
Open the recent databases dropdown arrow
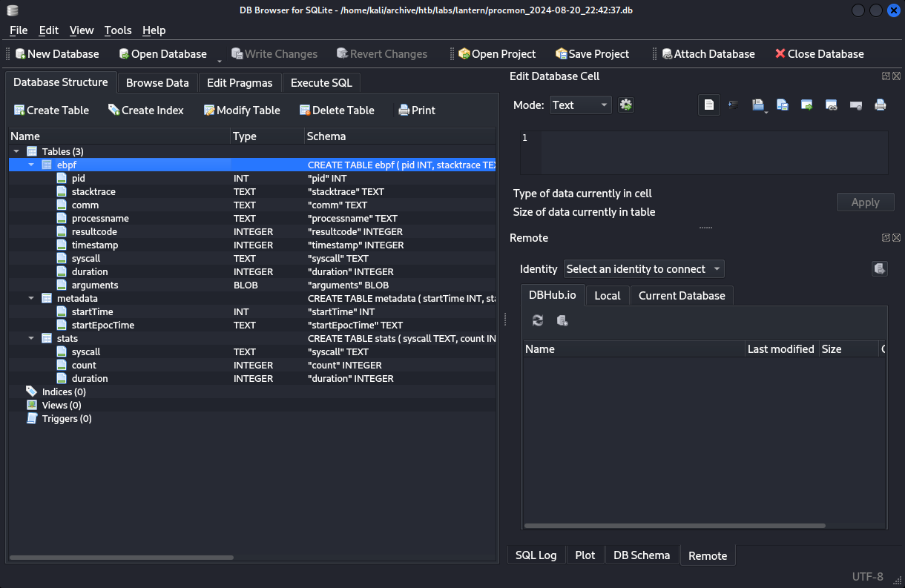click(x=220, y=59)
